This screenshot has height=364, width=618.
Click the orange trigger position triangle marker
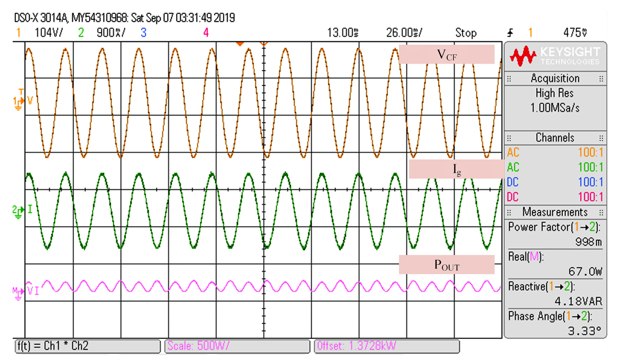[240, 44]
